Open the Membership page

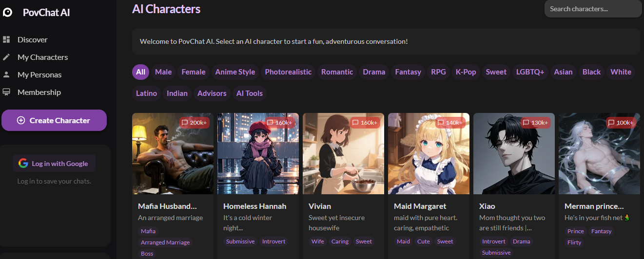(39, 92)
